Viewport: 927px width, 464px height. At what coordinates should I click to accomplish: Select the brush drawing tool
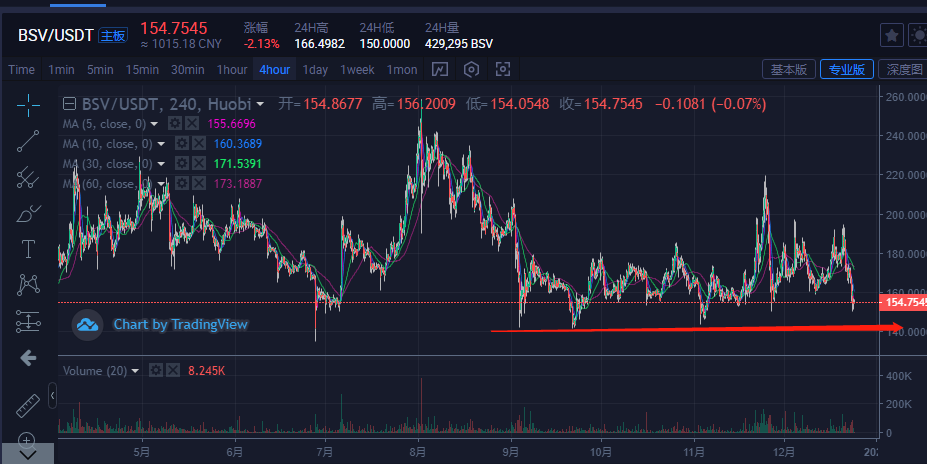coord(28,213)
